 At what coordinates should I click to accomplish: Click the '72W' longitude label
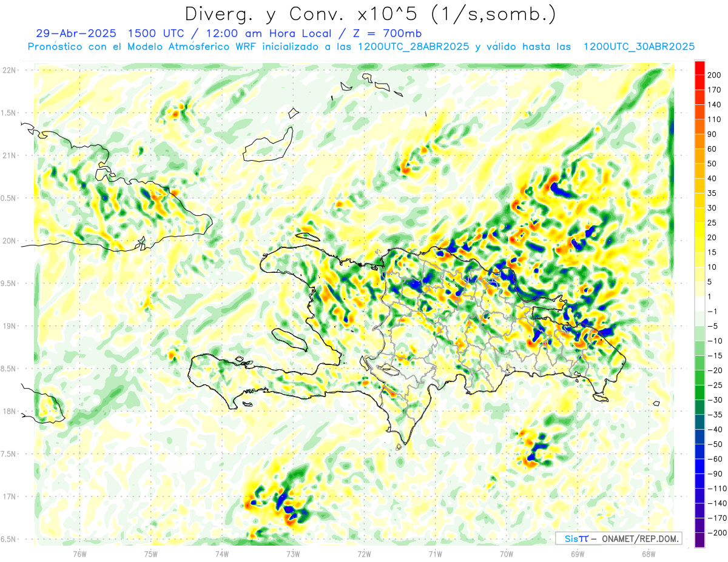pyautogui.click(x=364, y=553)
